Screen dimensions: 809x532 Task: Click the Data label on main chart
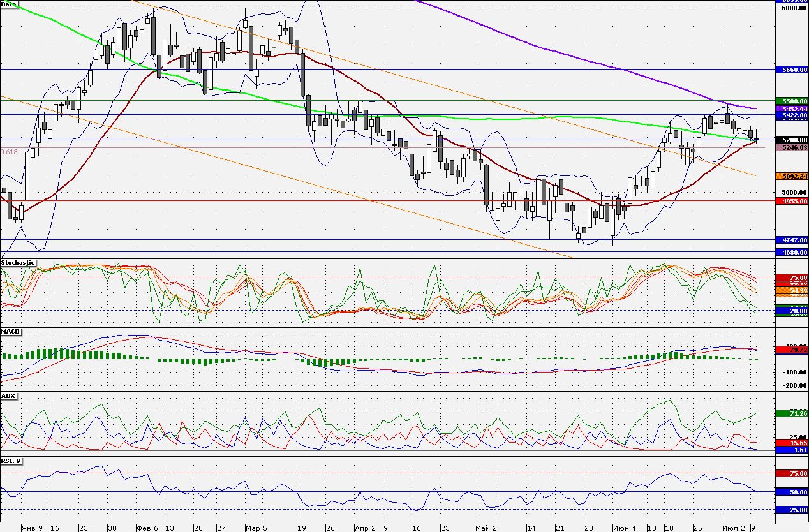click(x=9, y=4)
